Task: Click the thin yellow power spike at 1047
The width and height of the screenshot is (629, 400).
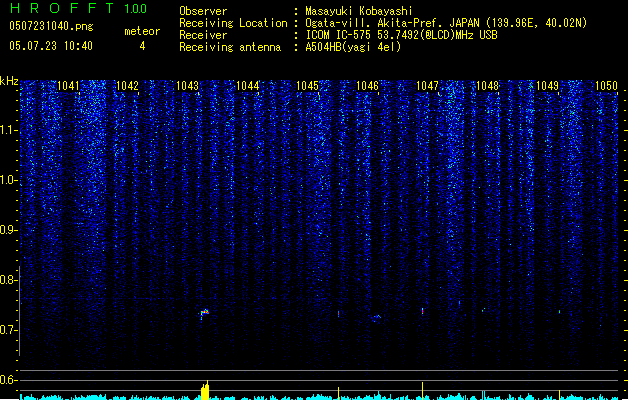Action: click(422, 391)
